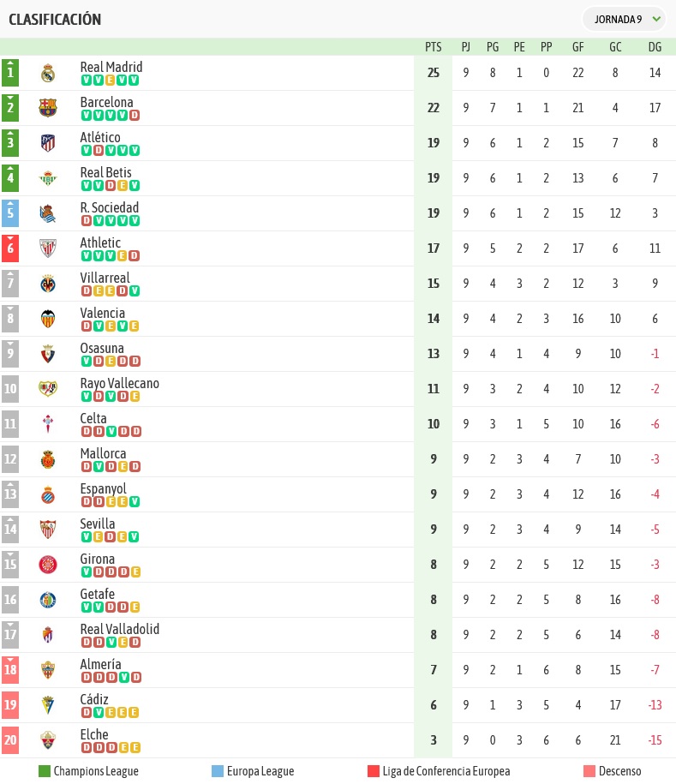
Task: Click the Atlético crest icon
Action: coord(48,143)
